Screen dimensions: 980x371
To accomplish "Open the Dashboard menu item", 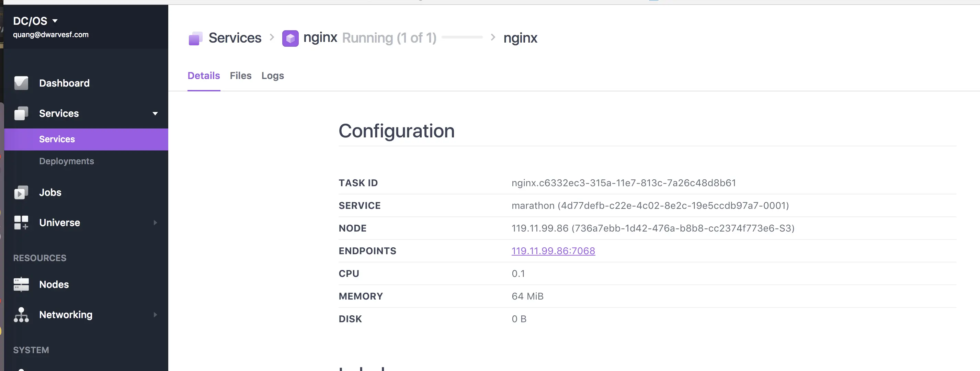I will [64, 83].
